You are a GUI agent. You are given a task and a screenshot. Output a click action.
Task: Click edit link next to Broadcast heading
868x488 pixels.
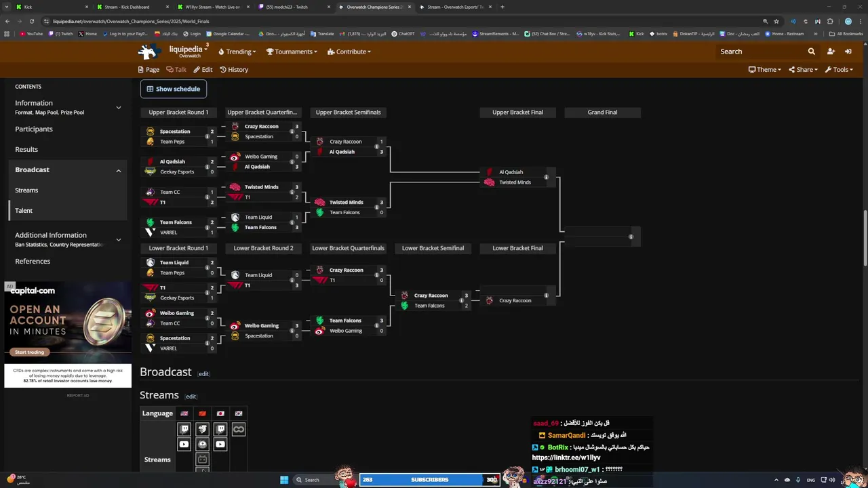click(x=203, y=374)
